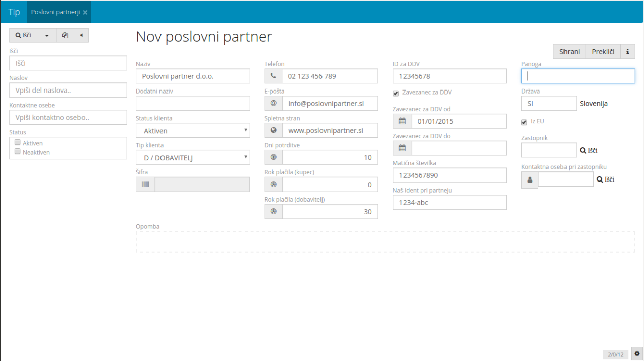Enable the Aktiven status filter checkbox
This screenshot has width=644, height=361.
click(17, 143)
